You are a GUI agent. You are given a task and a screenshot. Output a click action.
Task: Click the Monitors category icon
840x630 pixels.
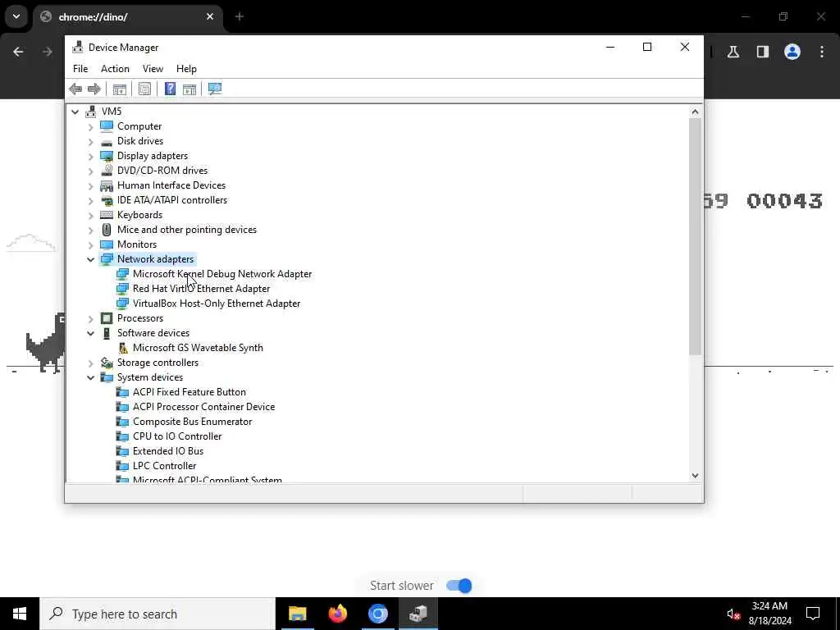tap(107, 244)
